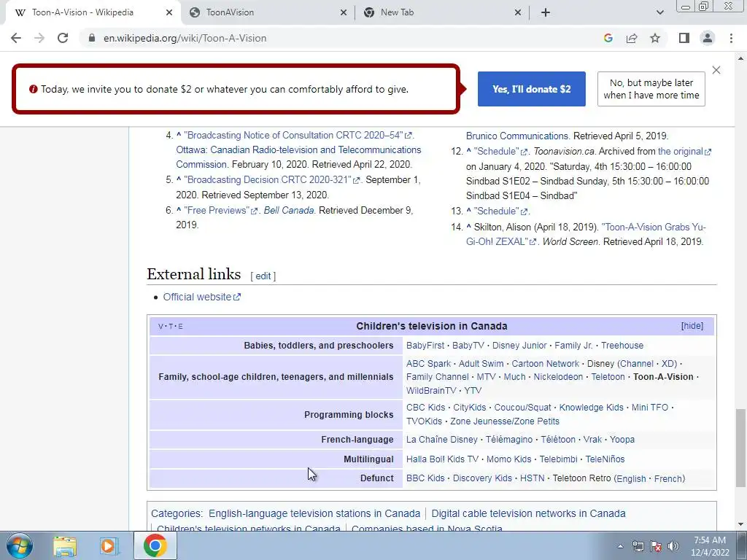Open Windows Start menu
Screen dimensions: 747x560
20,545
